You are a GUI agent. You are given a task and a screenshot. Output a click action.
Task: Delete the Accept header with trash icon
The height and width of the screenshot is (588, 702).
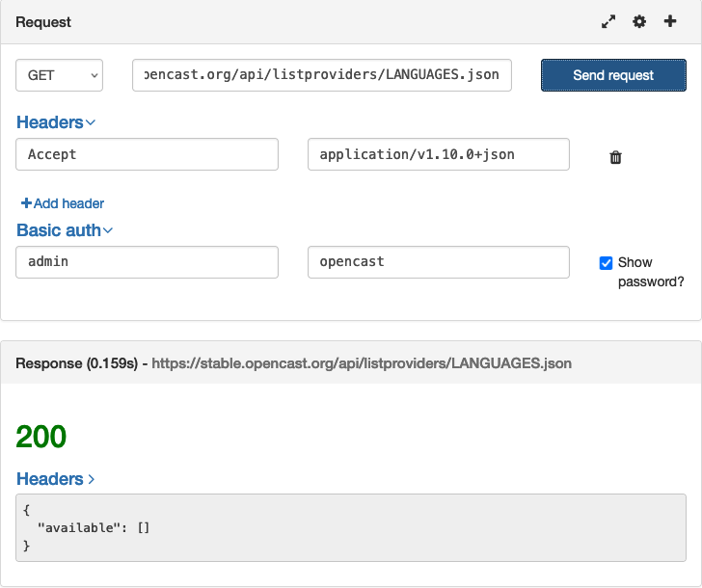pyautogui.click(x=615, y=157)
